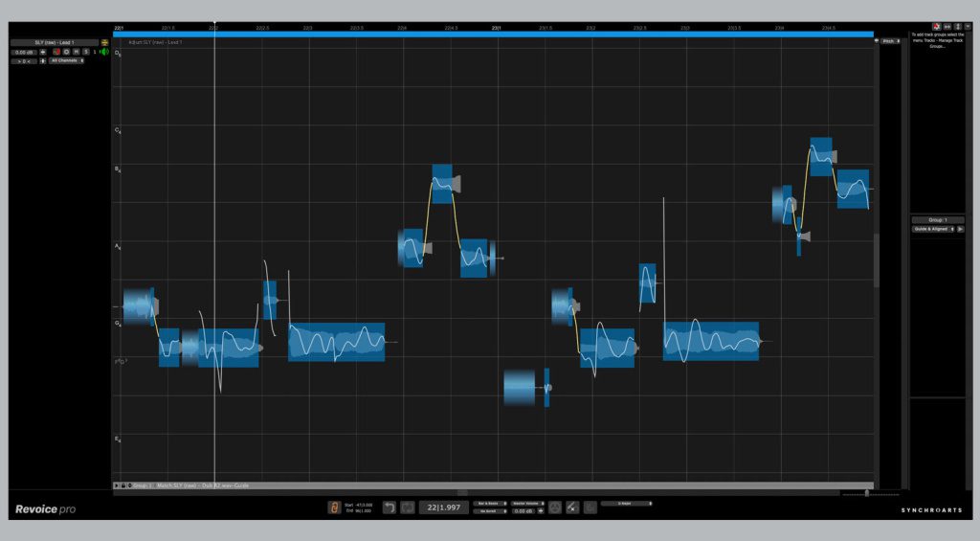The height and width of the screenshot is (541, 980).
Task: Toggle the red record-arm button on track
Action: (x=56, y=52)
